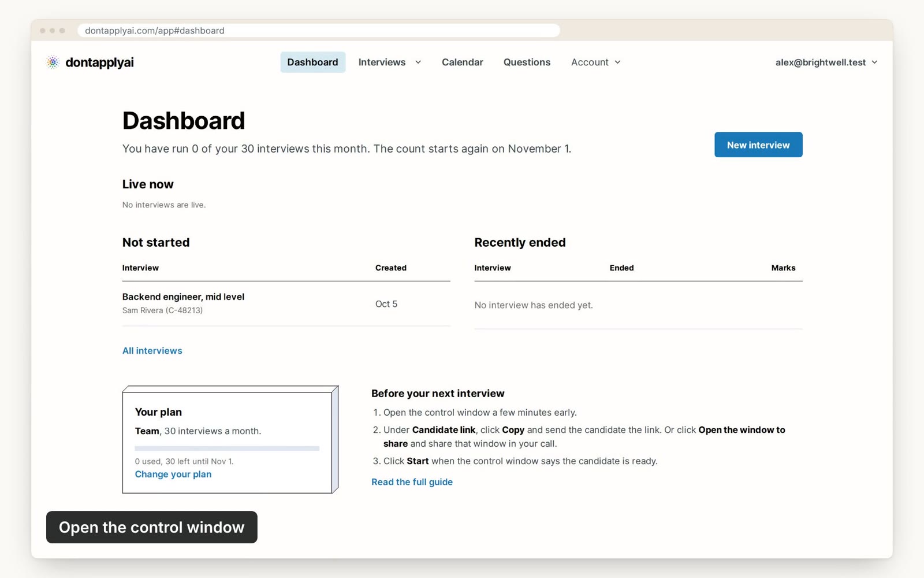The height and width of the screenshot is (578, 924).
Task: Go to the Calendar page
Action: [462, 62]
